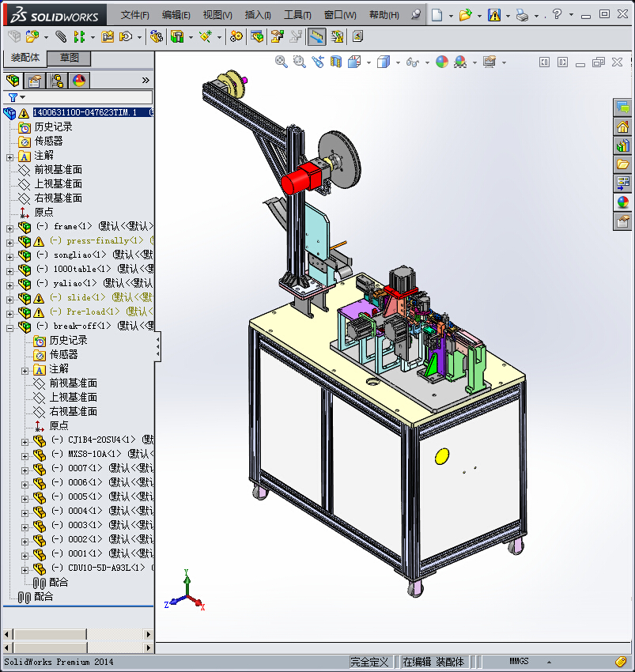Switch to the DisplayManager tab
Image resolution: width=635 pixels, height=672 pixels.
pyautogui.click(x=79, y=81)
